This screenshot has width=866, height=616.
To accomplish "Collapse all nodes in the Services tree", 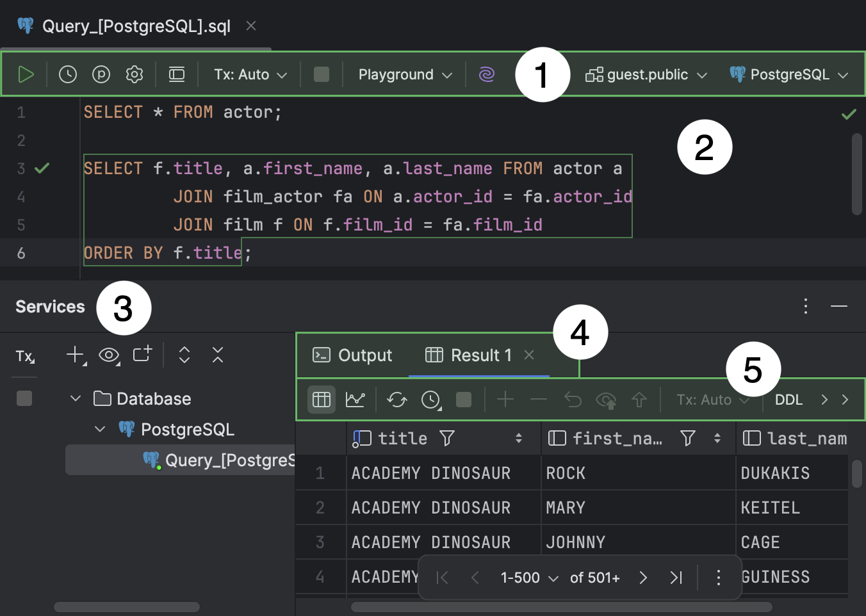I will [217, 354].
